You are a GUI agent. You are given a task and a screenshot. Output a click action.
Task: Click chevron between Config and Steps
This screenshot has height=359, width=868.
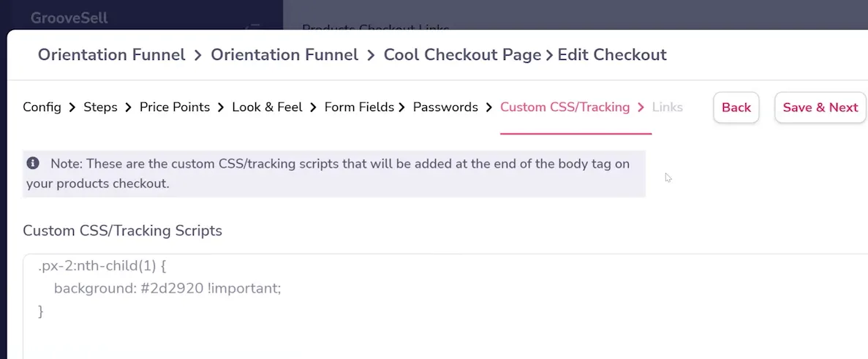[72, 107]
